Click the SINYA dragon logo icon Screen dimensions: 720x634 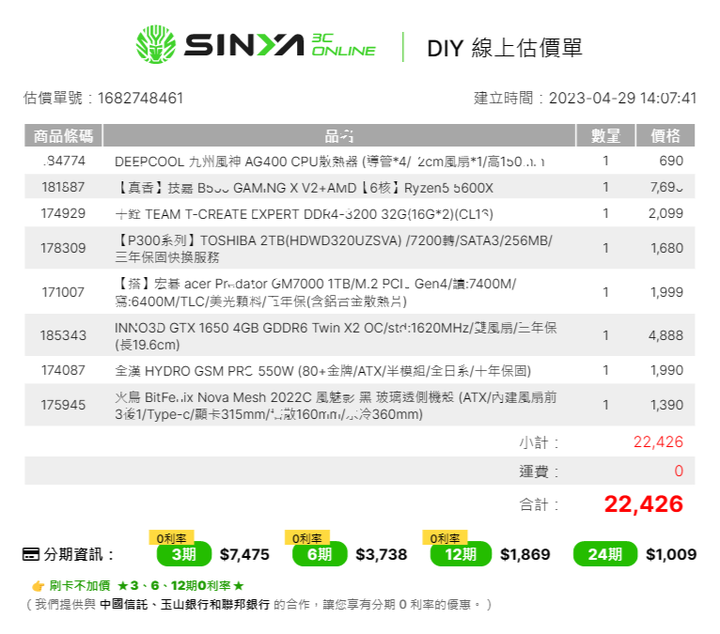156,45
